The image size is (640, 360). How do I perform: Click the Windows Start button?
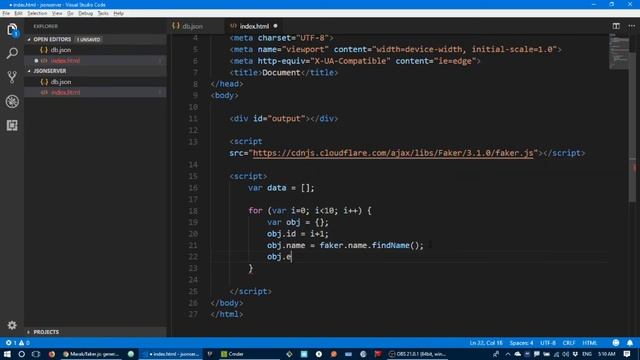point(7,354)
